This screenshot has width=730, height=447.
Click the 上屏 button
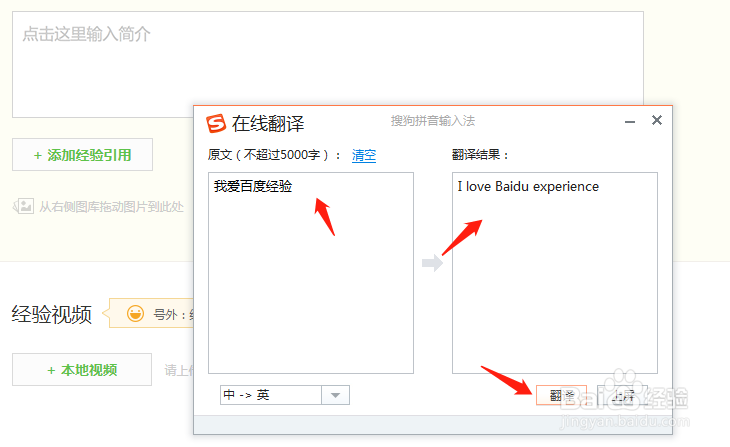(622, 395)
